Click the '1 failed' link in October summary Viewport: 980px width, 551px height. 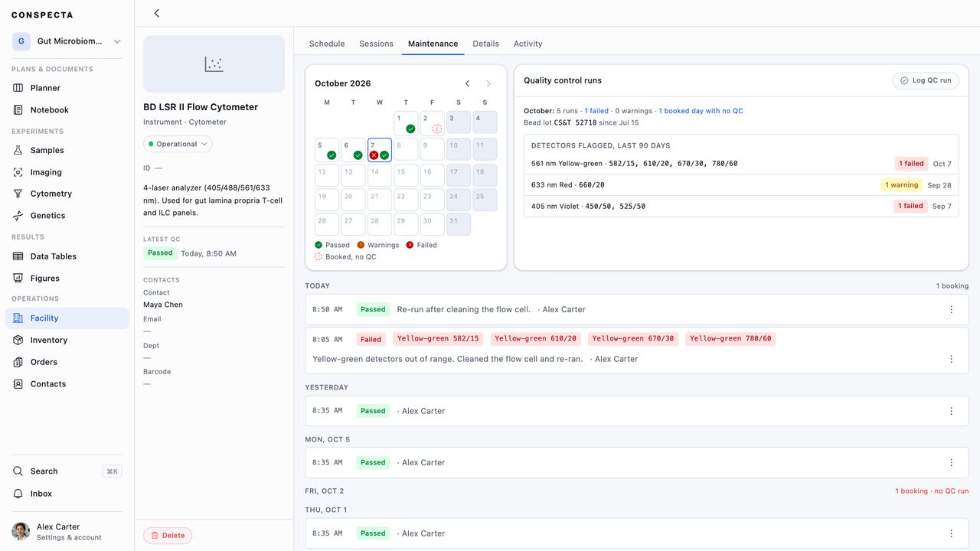[596, 111]
